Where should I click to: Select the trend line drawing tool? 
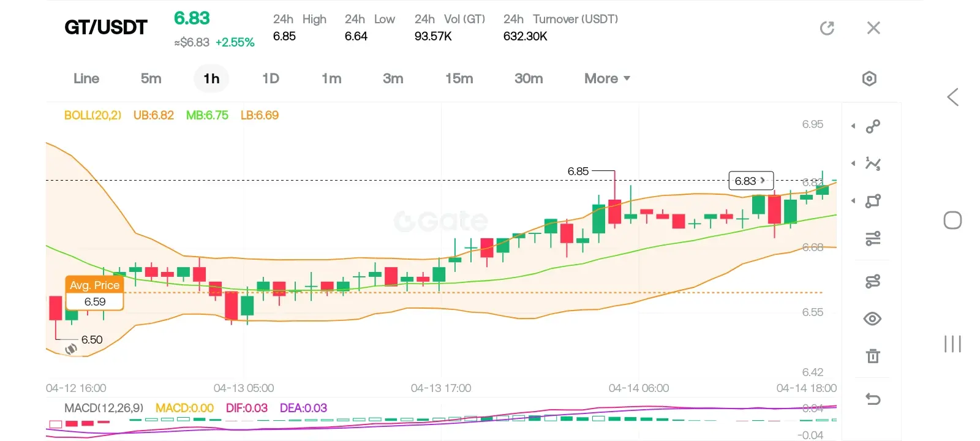[x=873, y=127]
